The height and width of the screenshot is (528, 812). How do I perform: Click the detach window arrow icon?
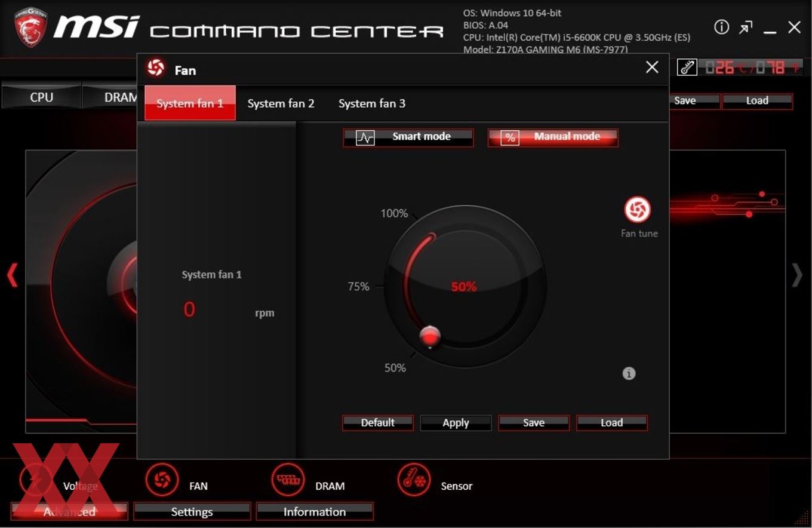click(x=746, y=27)
